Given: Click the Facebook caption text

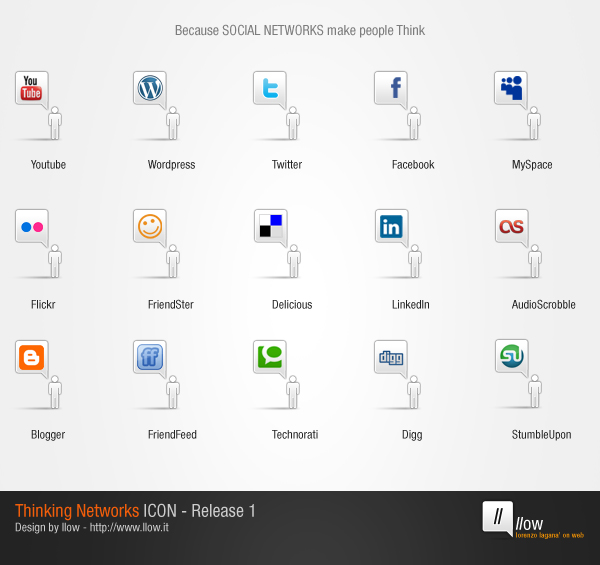Looking at the screenshot, I should tap(413, 165).
